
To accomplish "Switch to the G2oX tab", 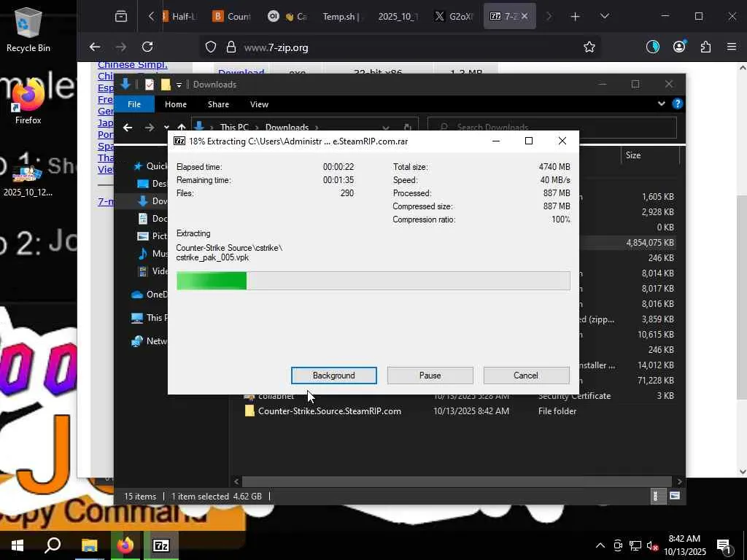I will point(454,16).
